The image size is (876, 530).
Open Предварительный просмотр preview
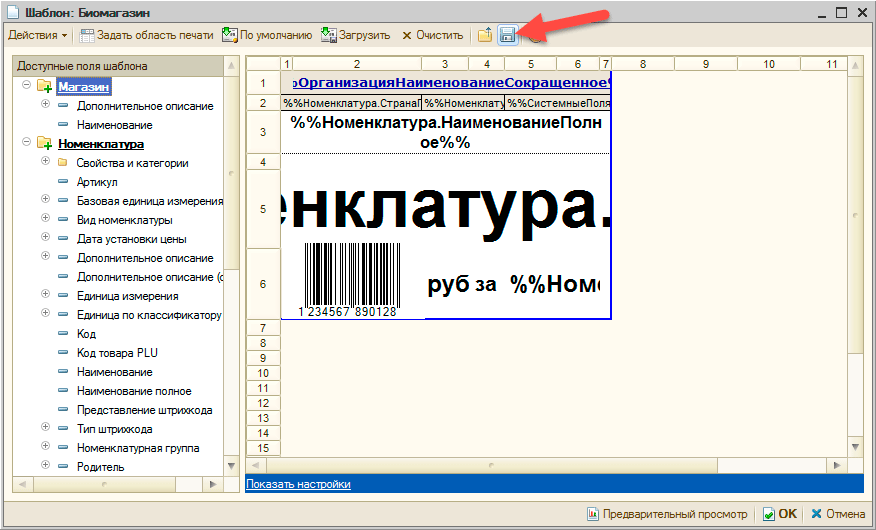point(667,514)
